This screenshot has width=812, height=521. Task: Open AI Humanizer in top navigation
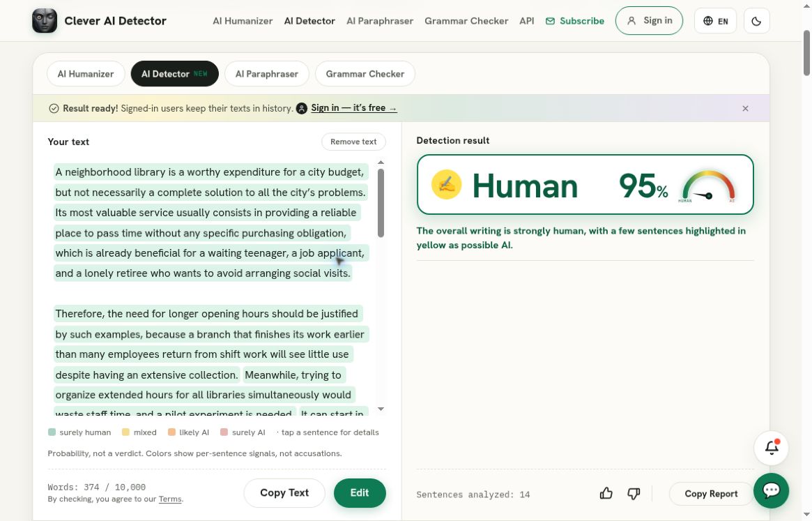click(243, 21)
